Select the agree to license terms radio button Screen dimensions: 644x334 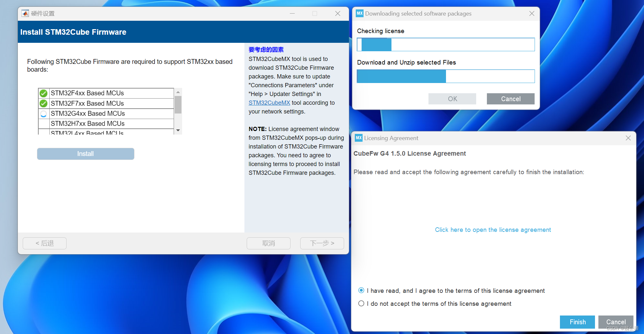[361, 290]
